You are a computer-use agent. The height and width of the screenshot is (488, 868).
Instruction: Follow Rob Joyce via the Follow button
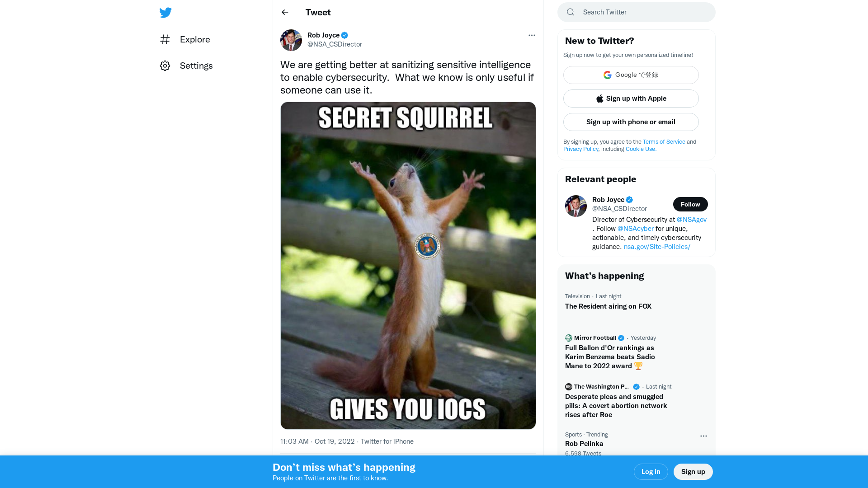point(690,204)
